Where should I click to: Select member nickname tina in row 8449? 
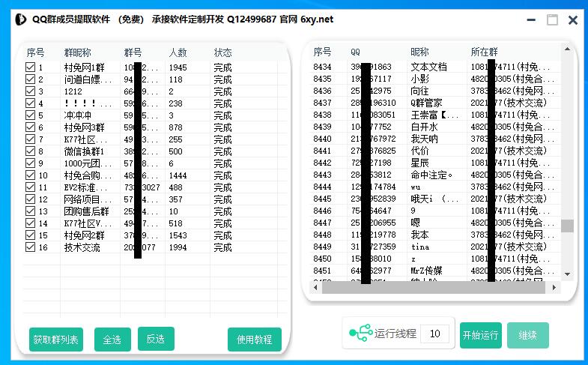pyautogui.click(x=420, y=247)
